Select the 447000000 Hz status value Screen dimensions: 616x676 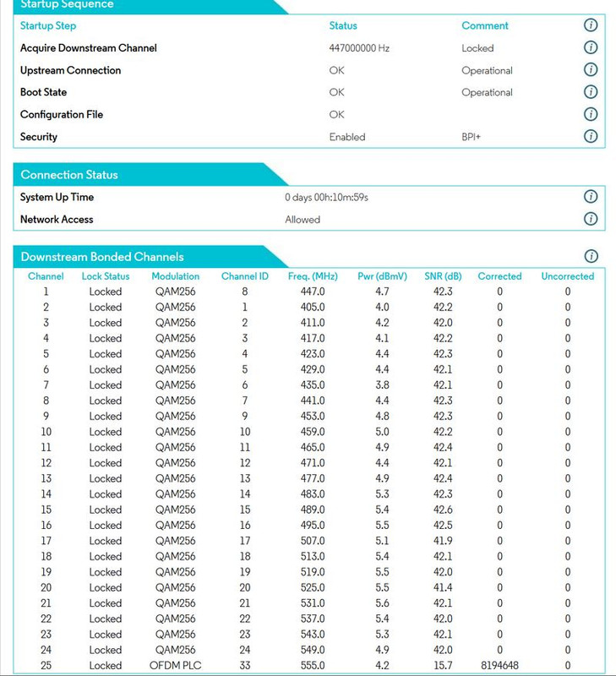pos(359,48)
